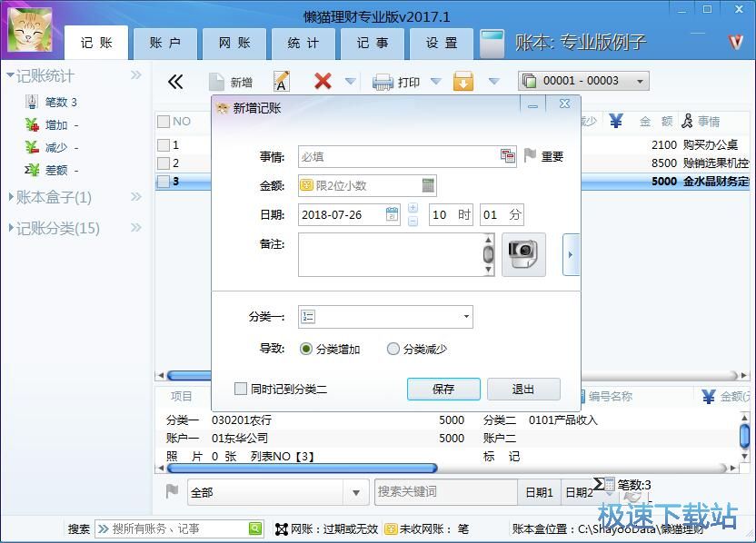Switch to the 网账 tab

coord(234,44)
